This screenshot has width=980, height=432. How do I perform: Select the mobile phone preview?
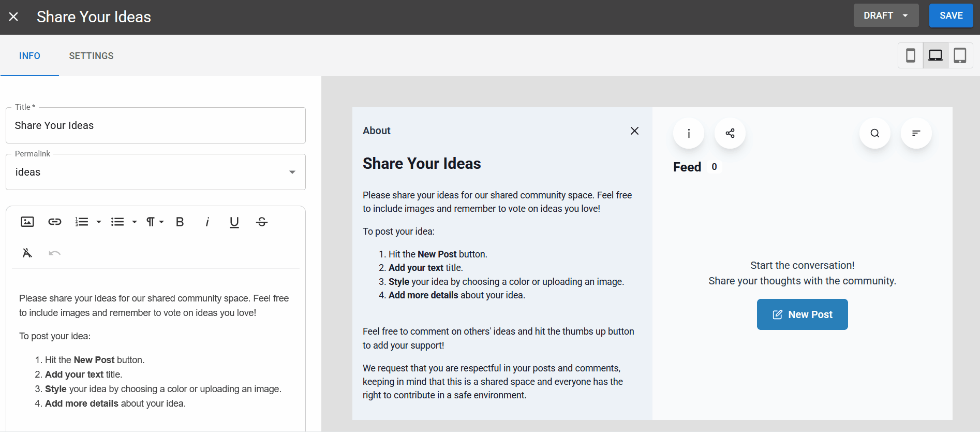[x=911, y=55]
